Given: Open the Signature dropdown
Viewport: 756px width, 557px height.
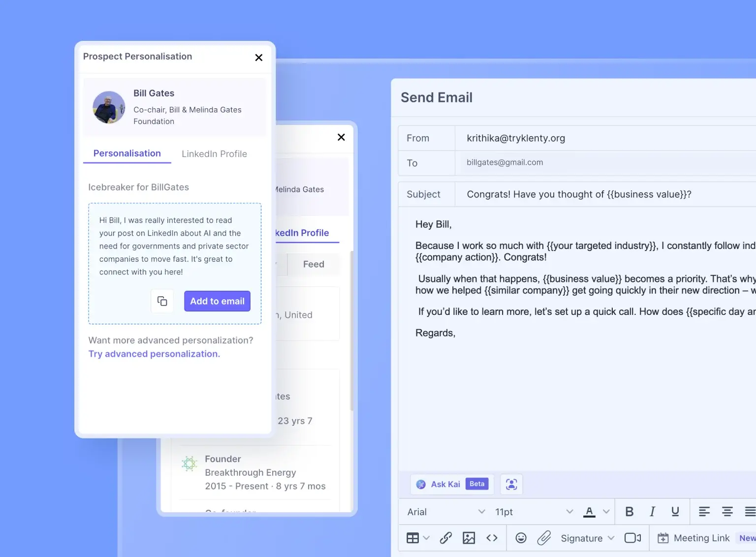Looking at the screenshot, I should tap(587, 538).
